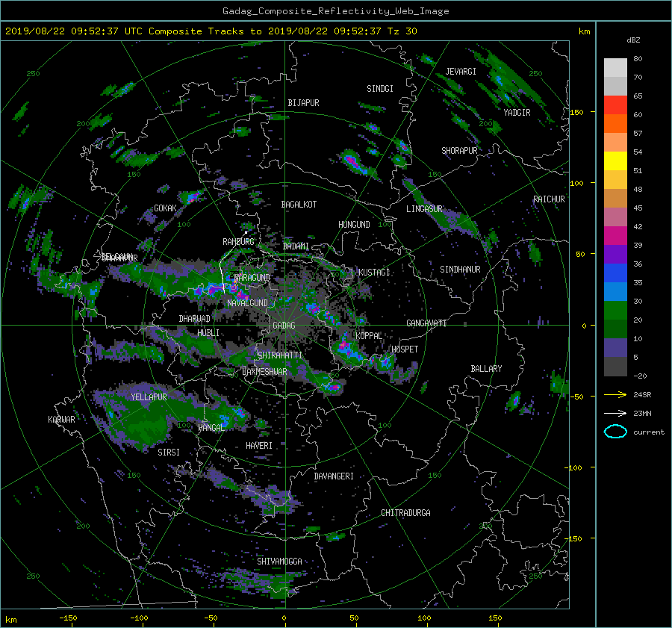Pick the purple swatch above 36 dBZ
672x628 pixels.
(x=615, y=255)
